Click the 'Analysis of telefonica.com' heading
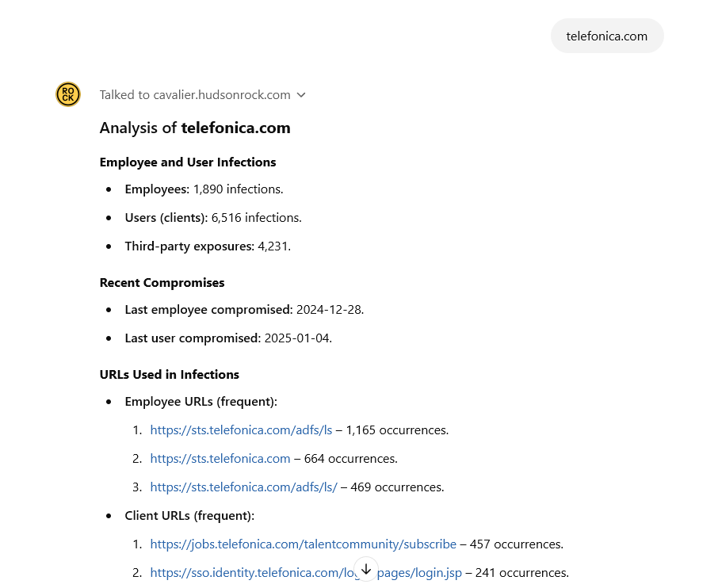 pyautogui.click(x=195, y=128)
